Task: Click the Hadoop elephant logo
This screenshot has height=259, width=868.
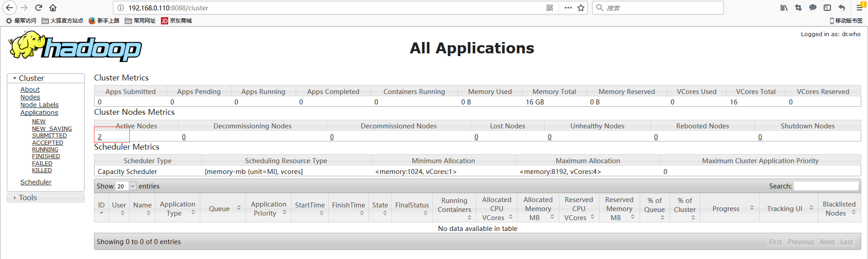Action: (75, 47)
